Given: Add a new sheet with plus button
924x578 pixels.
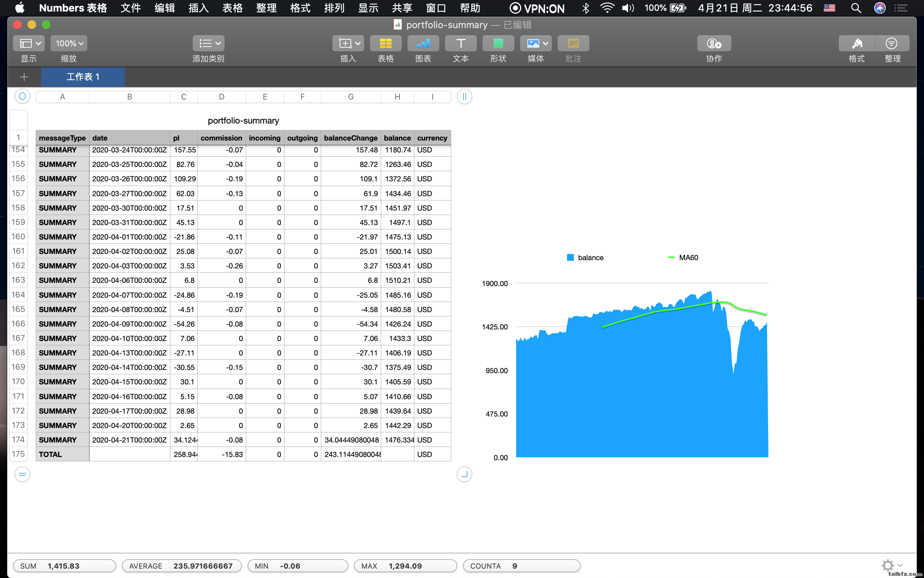Looking at the screenshot, I should (x=24, y=77).
